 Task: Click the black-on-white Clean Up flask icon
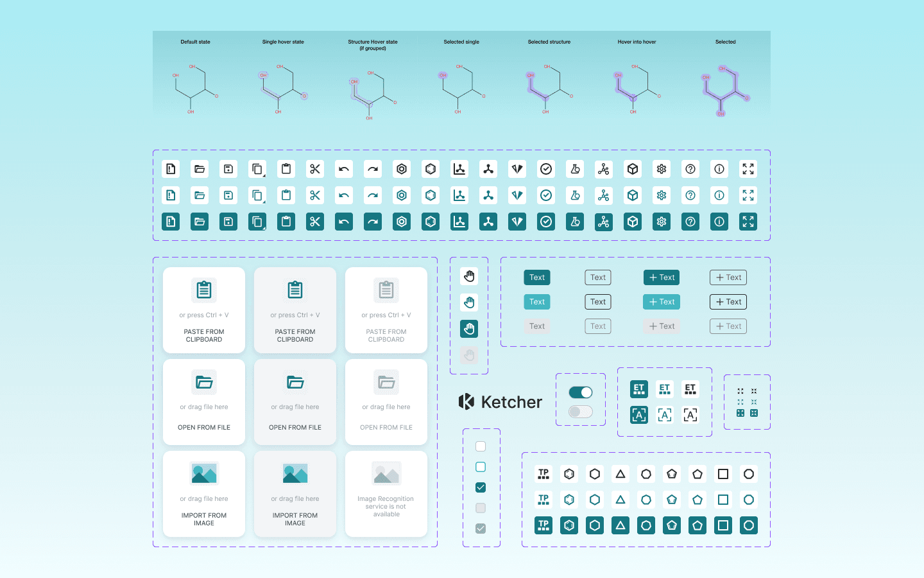pyautogui.click(x=575, y=169)
